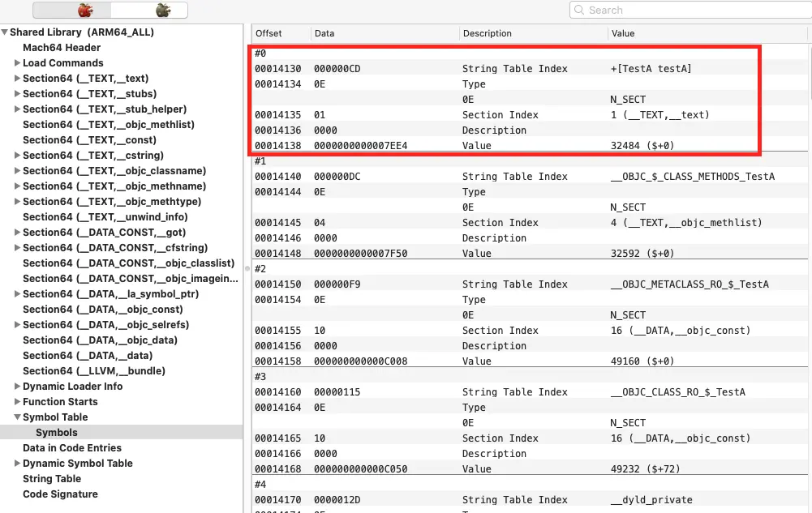Image resolution: width=812 pixels, height=513 pixels.
Task: Click the Offset column header
Action: click(x=269, y=33)
